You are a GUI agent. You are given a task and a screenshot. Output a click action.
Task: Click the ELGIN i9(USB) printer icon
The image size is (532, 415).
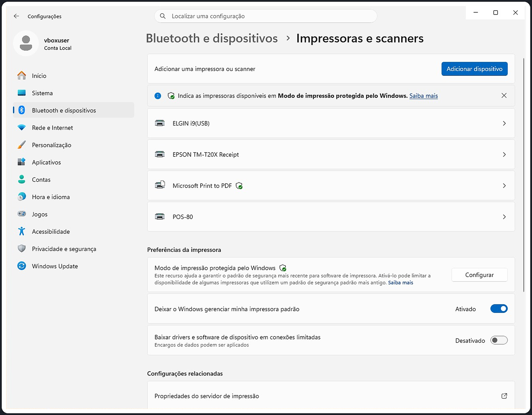160,123
